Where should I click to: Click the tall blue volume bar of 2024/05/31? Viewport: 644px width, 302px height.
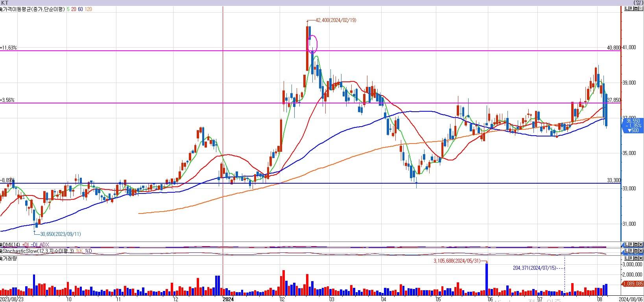coord(487,279)
